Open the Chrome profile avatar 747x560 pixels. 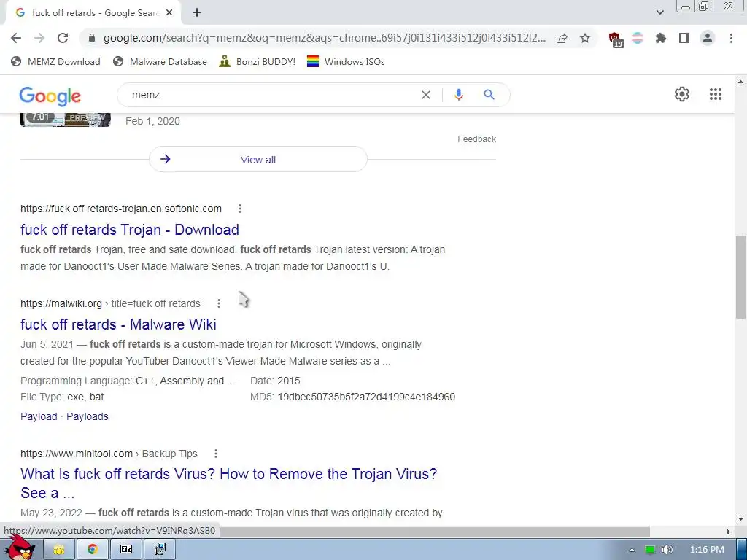pos(708,38)
